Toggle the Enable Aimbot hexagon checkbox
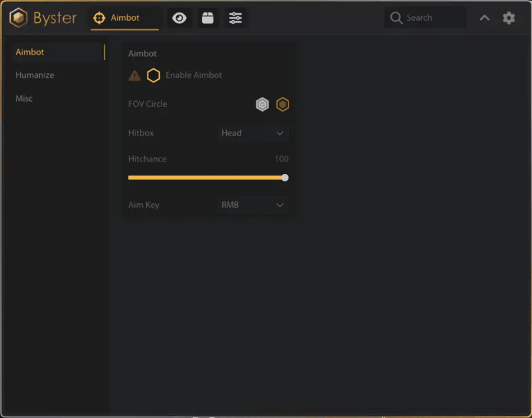The width and height of the screenshot is (532, 418). [x=154, y=76]
